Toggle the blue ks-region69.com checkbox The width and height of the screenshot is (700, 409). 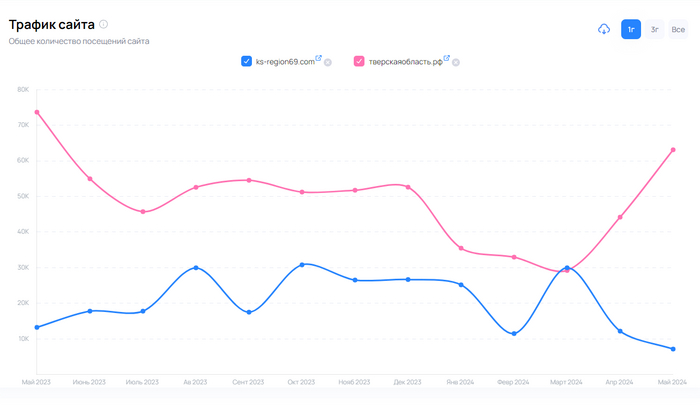click(x=246, y=61)
